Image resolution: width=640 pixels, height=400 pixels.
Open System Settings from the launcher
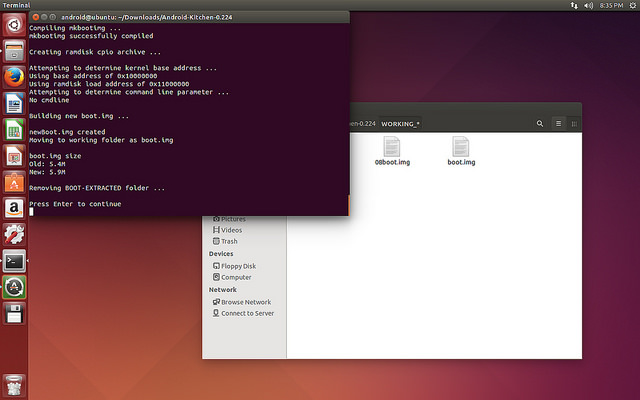pyautogui.click(x=14, y=235)
